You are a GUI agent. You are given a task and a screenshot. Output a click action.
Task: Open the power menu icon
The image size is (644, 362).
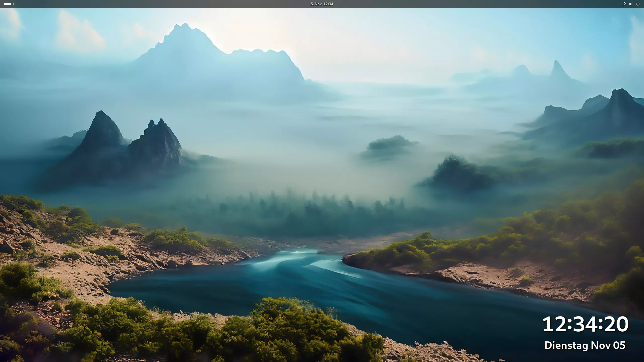click(x=638, y=4)
